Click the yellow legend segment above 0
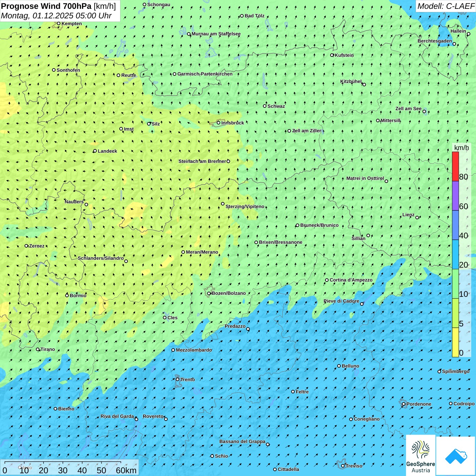The width and height of the screenshot is (476, 476). pos(455,342)
